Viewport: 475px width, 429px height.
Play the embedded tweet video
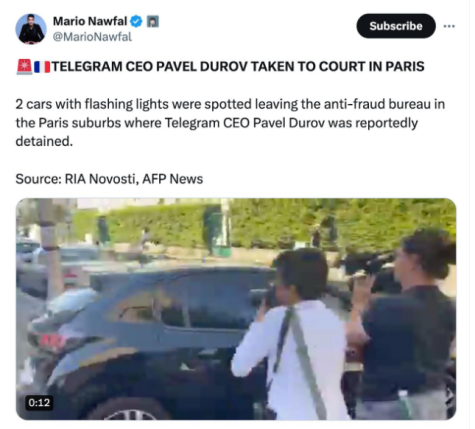pyautogui.click(x=236, y=309)
